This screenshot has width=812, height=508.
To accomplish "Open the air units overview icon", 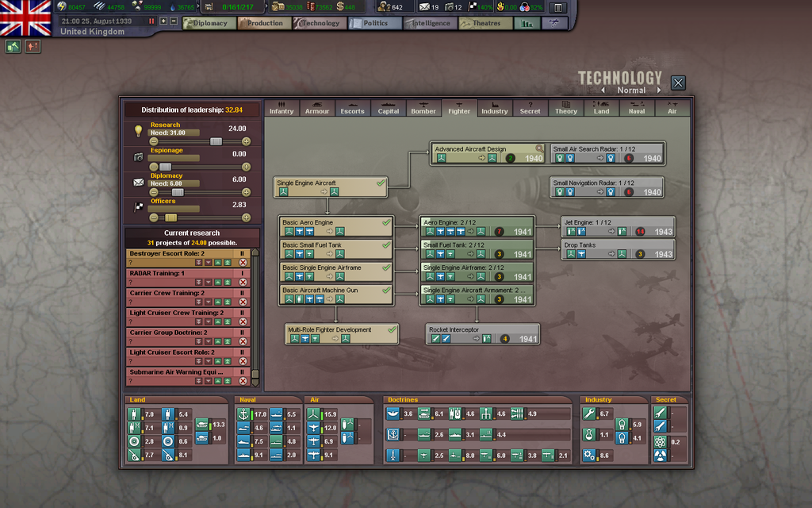I will click(553, 23).
